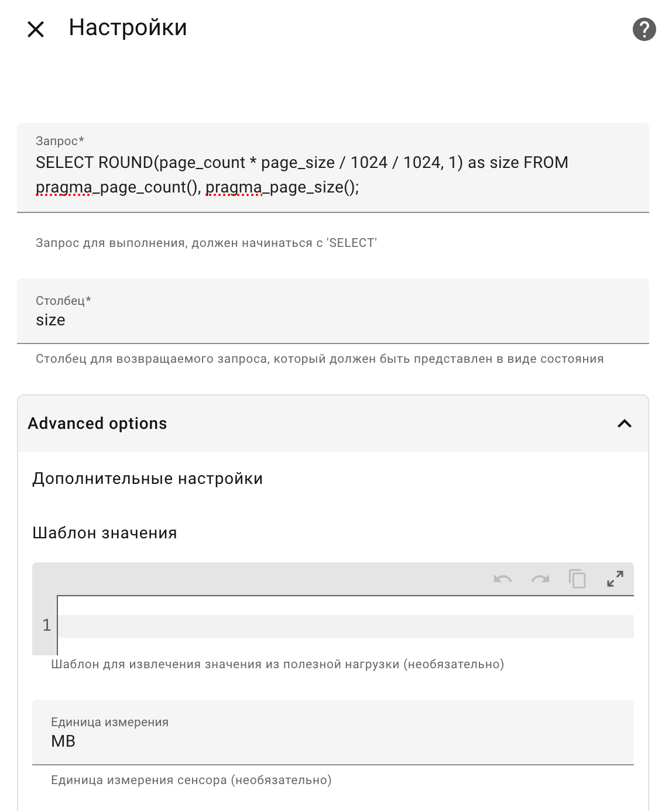Undo the last edit in the template editor
Screen dimensions: 672x811
pos(502,579)
